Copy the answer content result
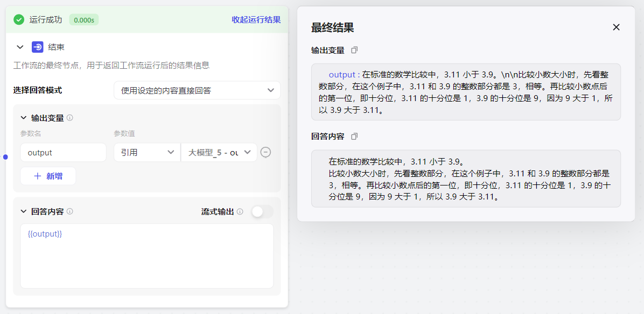The width and height of the screenshot is (644, 314). pyautogui.click(x=354, y=137)
